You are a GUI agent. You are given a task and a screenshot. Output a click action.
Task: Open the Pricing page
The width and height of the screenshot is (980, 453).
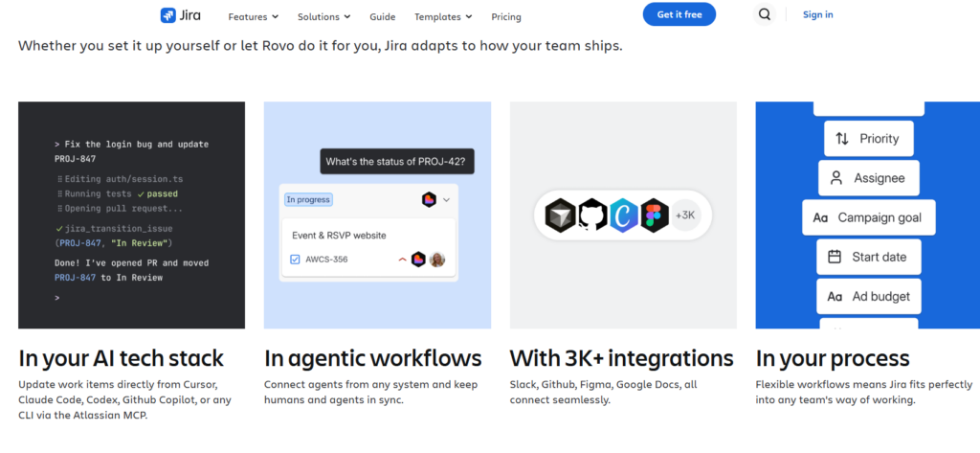pos(506,17)
